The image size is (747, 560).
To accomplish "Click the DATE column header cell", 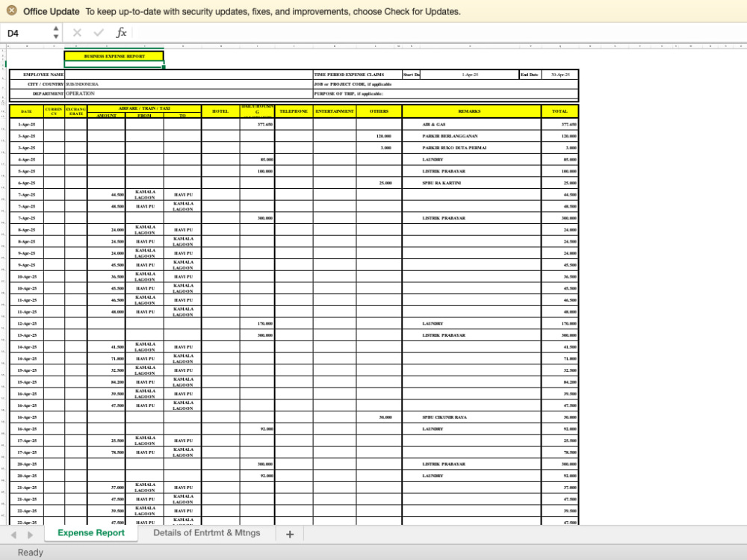I will [x=27, y=111].
